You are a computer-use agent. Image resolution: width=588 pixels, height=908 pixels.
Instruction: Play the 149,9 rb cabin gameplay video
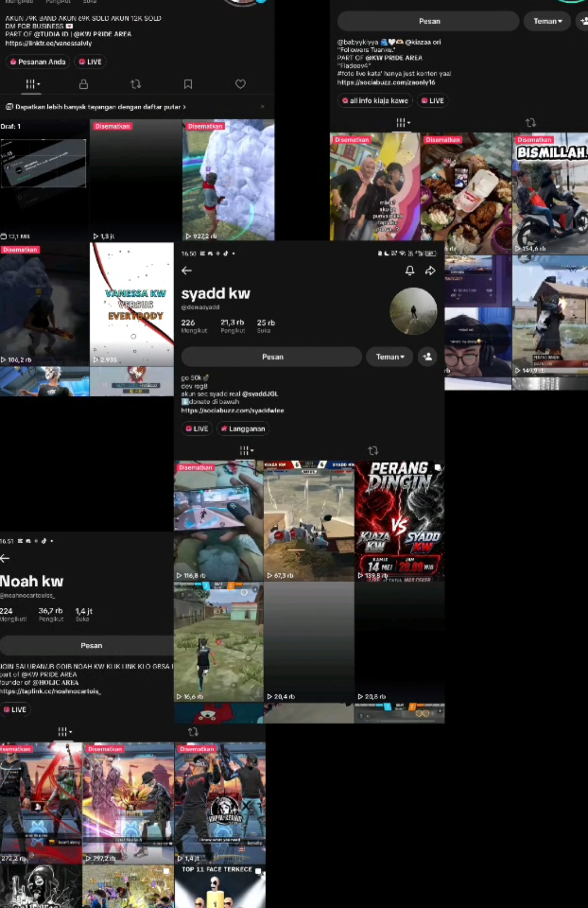click(550, 315)
